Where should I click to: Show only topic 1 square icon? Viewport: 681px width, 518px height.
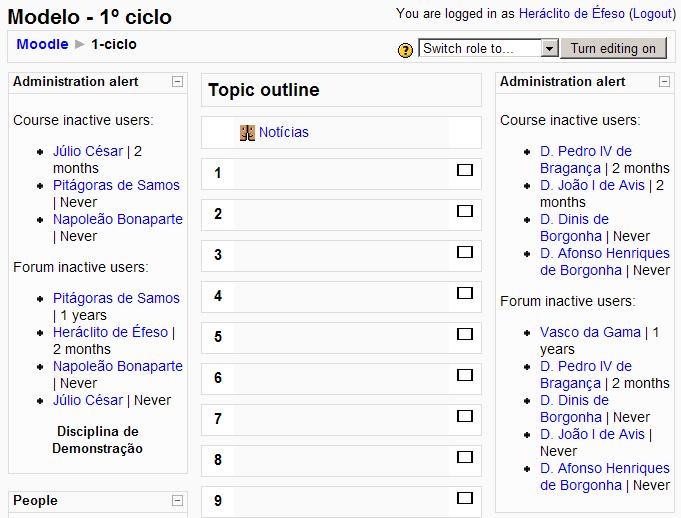pyautogui.click(x=464, y=171)
